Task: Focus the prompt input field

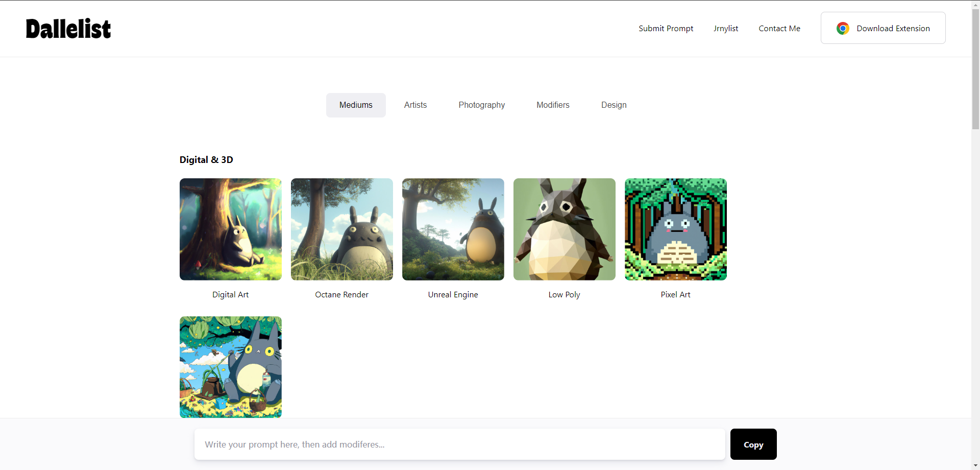Action: [x=460, y=444]
